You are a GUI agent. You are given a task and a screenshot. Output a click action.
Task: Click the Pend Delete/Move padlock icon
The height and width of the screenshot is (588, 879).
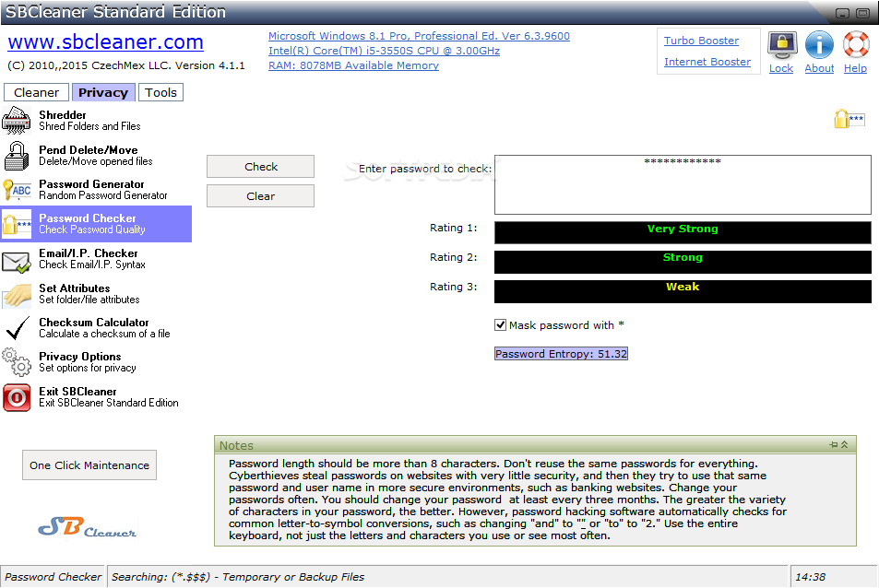click(17, 155)
